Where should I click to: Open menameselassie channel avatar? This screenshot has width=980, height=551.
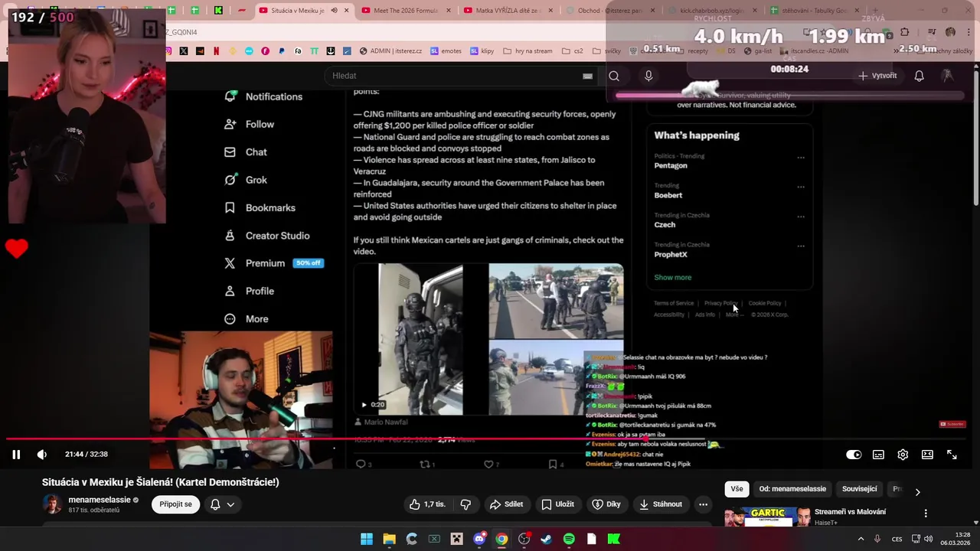pos(52,504)
